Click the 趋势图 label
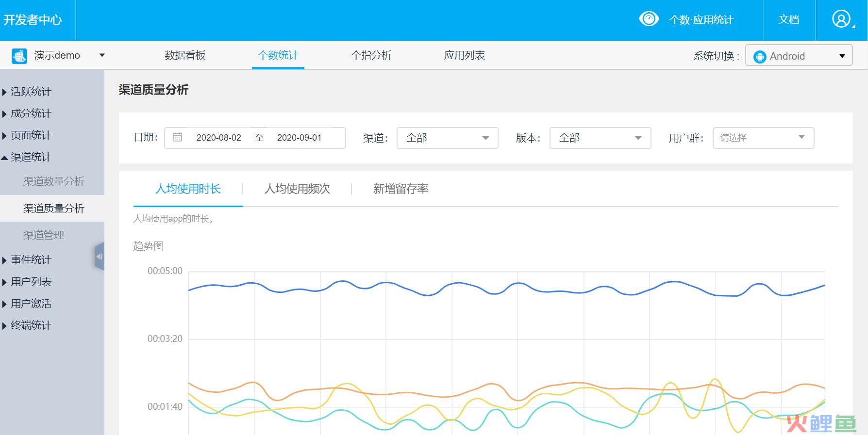Screen dimensions: 868x435 point(149,246)
